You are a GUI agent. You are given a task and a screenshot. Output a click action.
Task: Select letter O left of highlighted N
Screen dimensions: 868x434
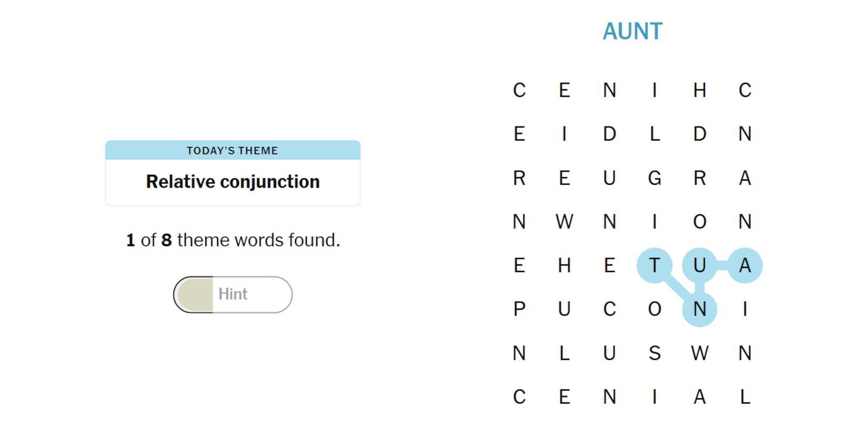[x=654, y=309]
